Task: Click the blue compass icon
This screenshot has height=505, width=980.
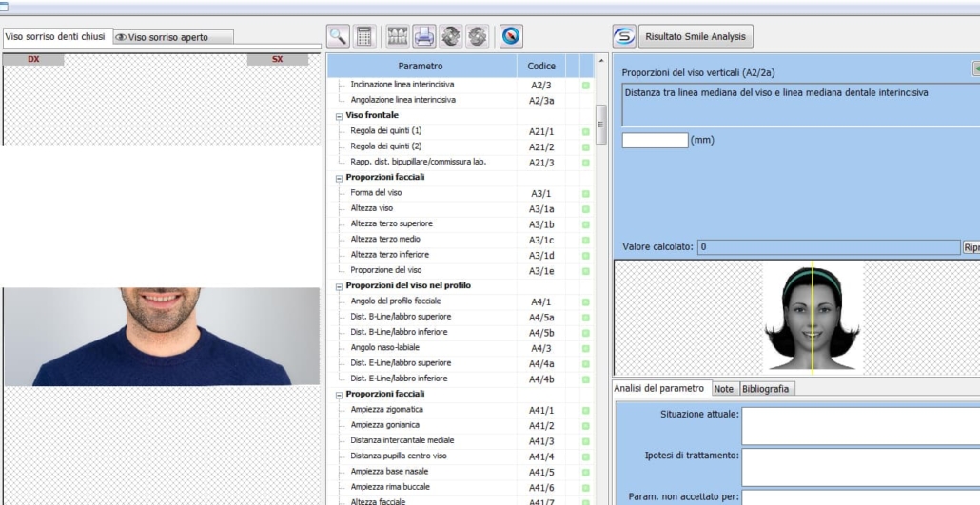Action: pos(511,36)
